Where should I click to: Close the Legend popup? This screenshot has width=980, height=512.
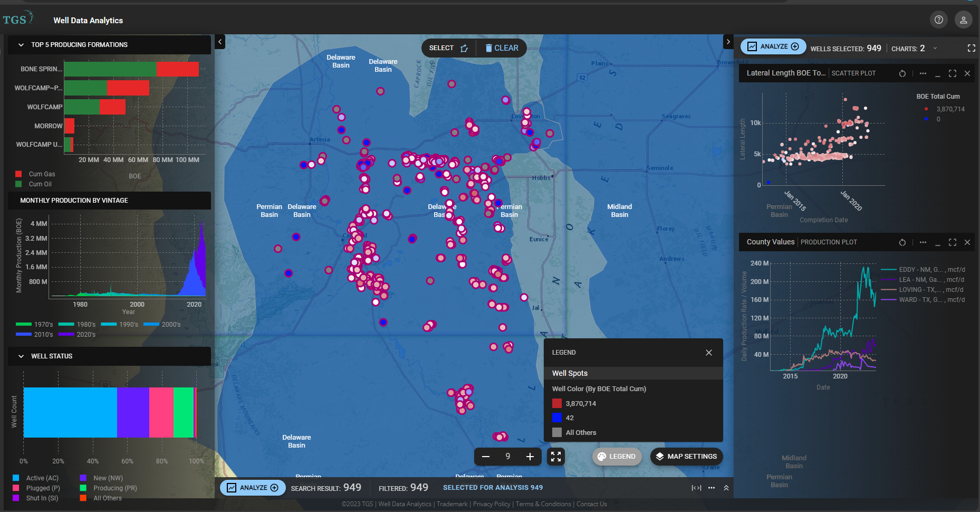pos(709,353)
